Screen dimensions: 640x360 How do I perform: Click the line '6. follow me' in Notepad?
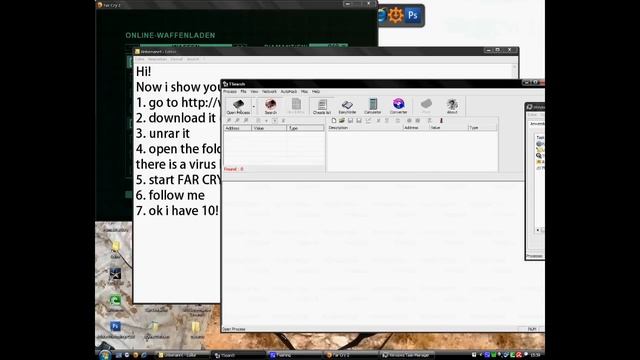tap(170, 195)
